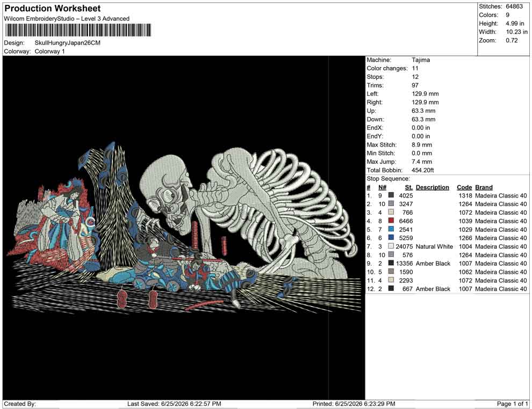Click the 'Page 1 of 1' indicator

[512, 404]
